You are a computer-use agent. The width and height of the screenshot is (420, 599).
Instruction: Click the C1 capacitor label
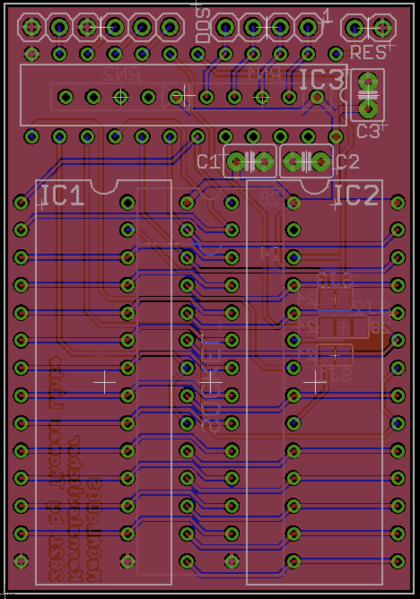[x=209, y=162]
